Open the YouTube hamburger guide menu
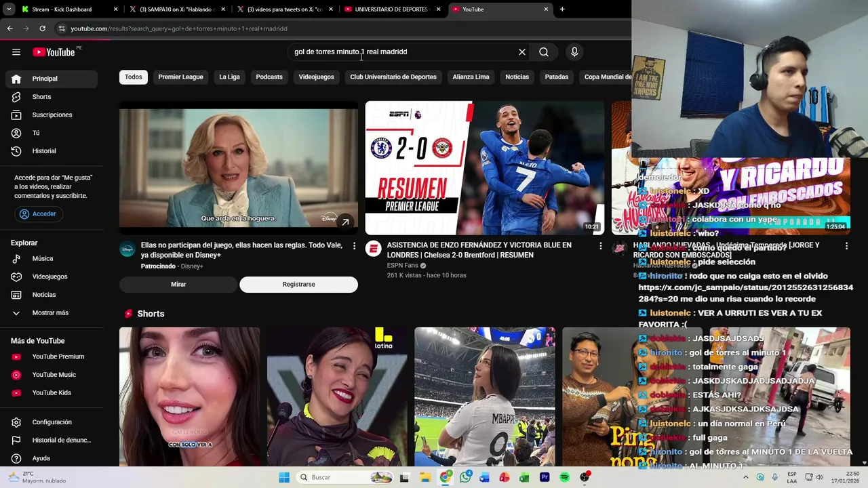Screen dimensions: 868x488 coord(16,52)
